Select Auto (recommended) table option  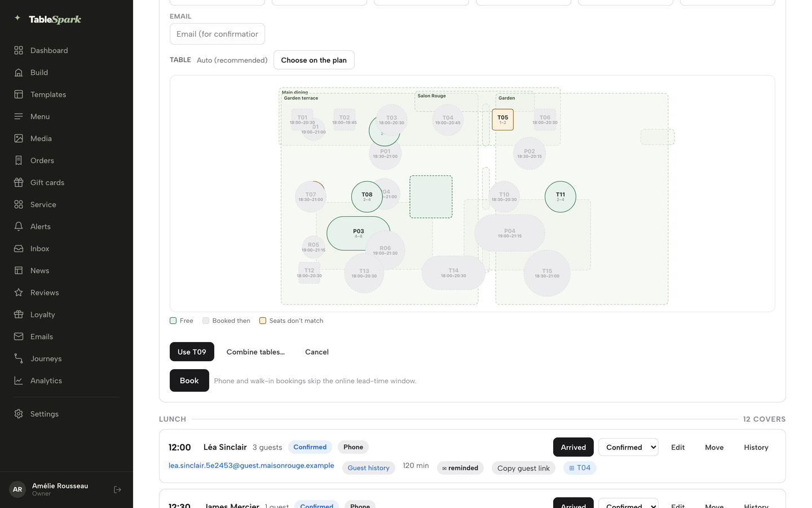(232, 60)
